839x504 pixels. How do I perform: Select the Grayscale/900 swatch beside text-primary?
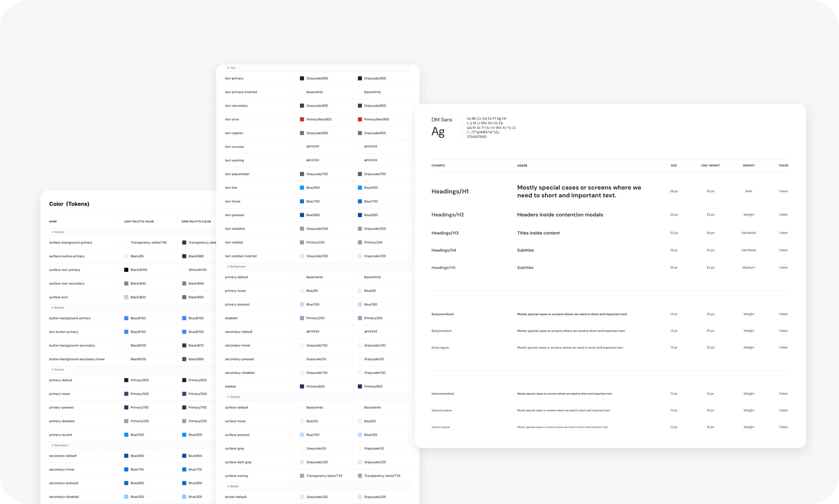pyautogui.click(x=302, y=78)
